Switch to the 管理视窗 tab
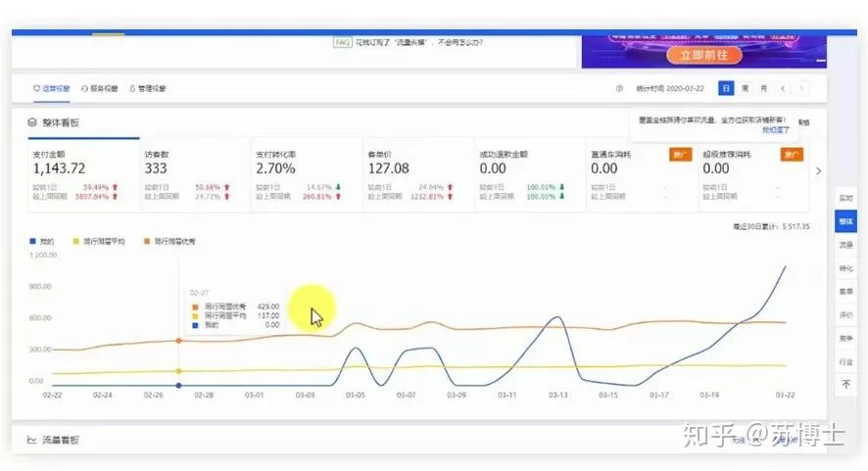The width and height of the screenshot is (868, 471). (x=147, y=88)
